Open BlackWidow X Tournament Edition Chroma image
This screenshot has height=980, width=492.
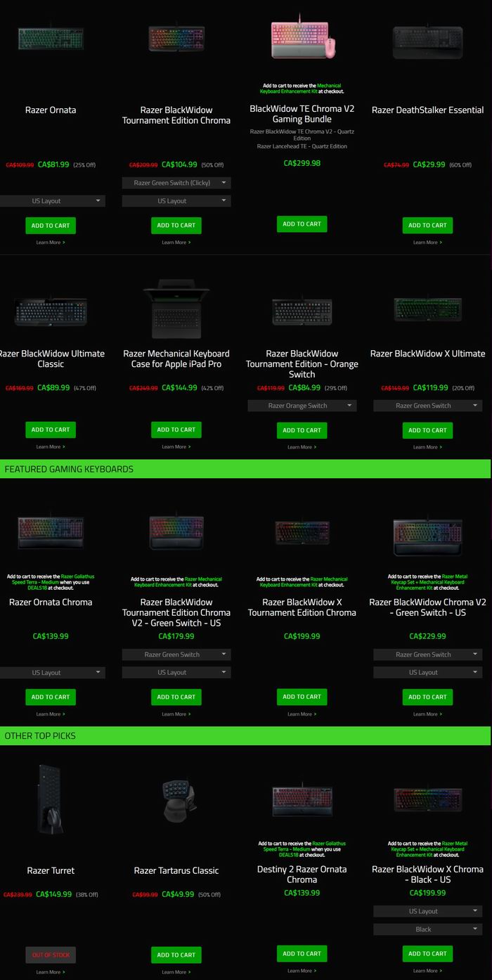302,532
